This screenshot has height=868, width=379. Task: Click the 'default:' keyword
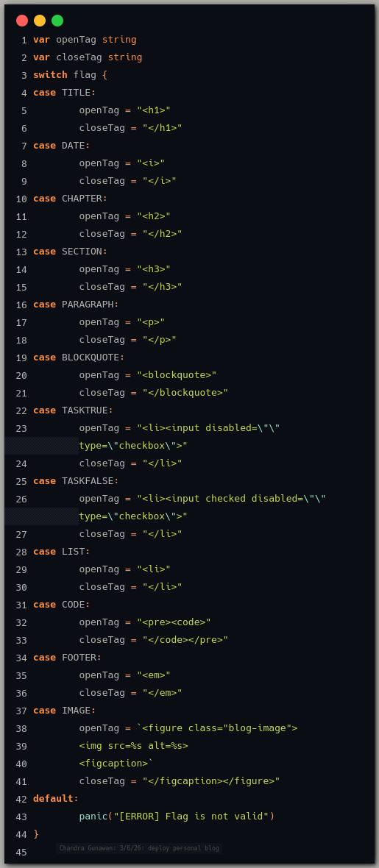tap(56, 799)
